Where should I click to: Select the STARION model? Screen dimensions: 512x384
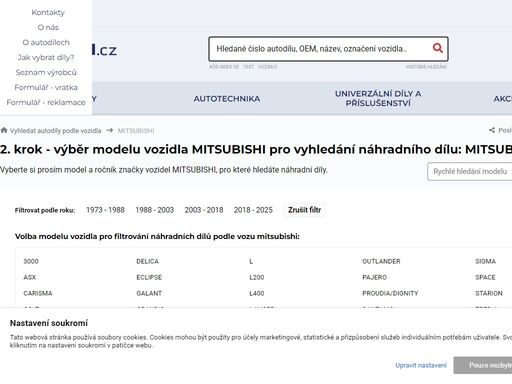pyautogui.click(x=489, y=293)
